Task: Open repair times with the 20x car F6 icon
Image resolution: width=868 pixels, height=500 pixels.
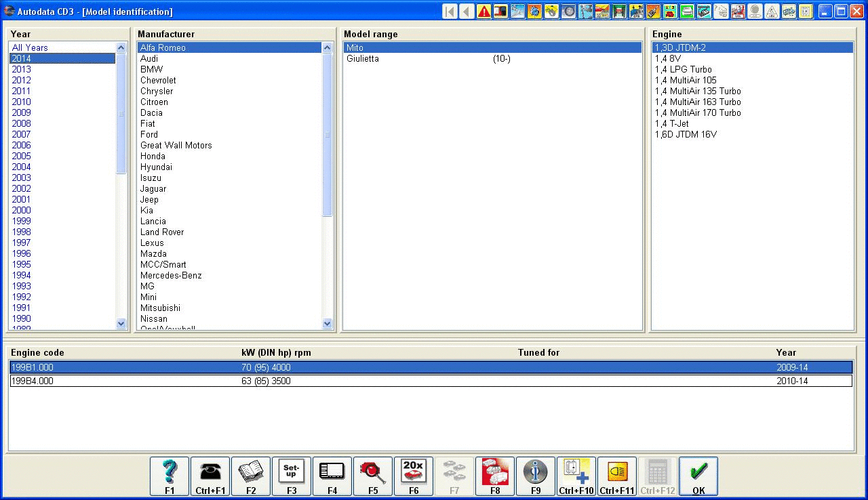Action: [x=414, y=474]
